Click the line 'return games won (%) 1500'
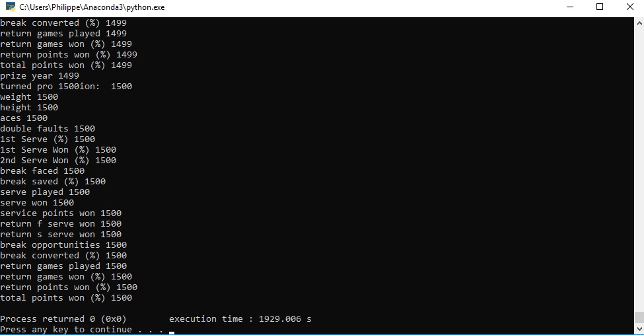The width and height of the screenshot is (644, 335). [x=66, y=277]
